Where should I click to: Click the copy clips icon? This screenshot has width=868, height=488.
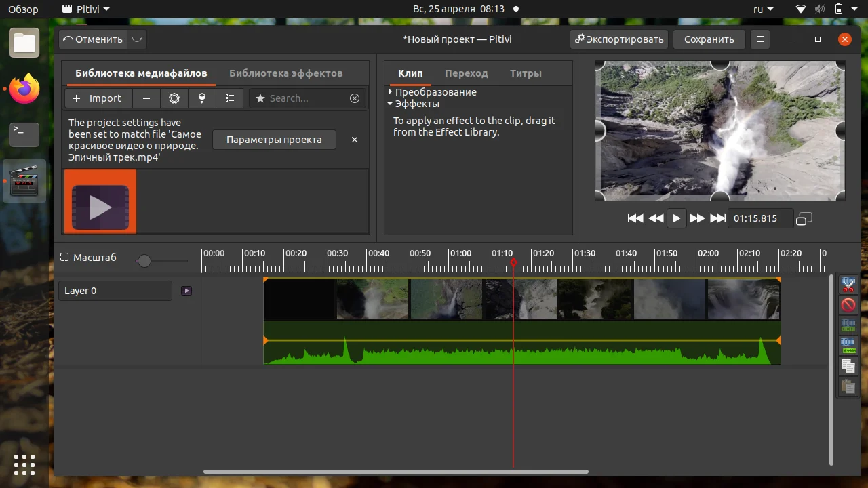click(x=848, y=367)
